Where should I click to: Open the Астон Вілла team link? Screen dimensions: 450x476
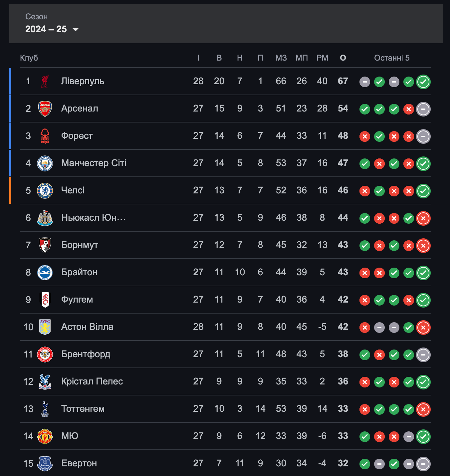coord(87,327)
